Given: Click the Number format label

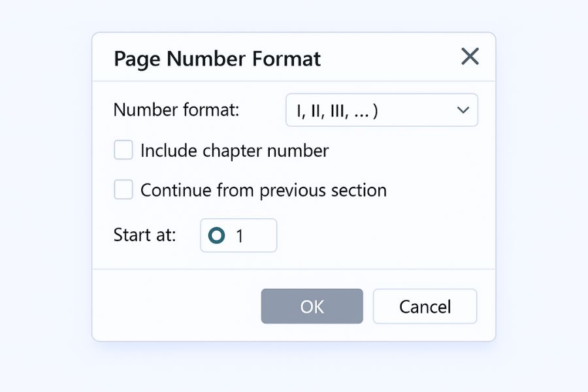Looking at the screenshot, I should click(x=175, y=110).
